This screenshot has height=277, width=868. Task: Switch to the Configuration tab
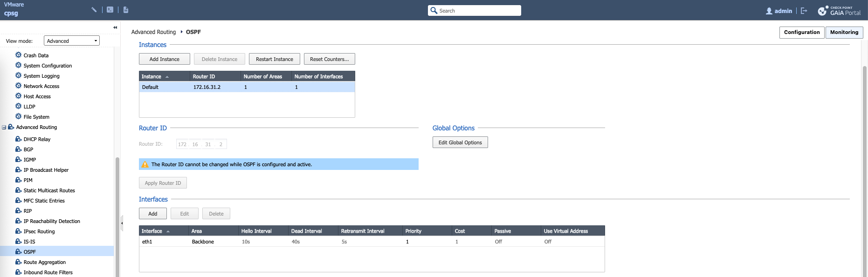click(x=801, y=32)
